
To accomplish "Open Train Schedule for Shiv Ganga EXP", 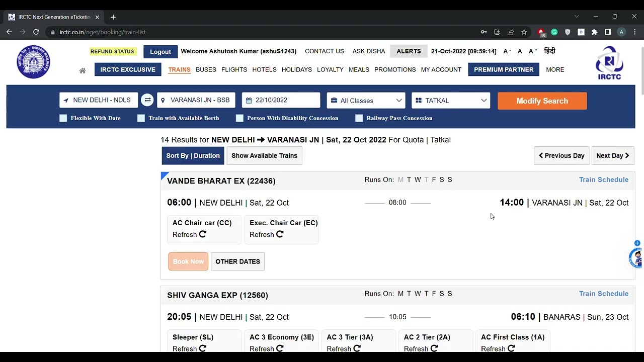I will [604, 294].
